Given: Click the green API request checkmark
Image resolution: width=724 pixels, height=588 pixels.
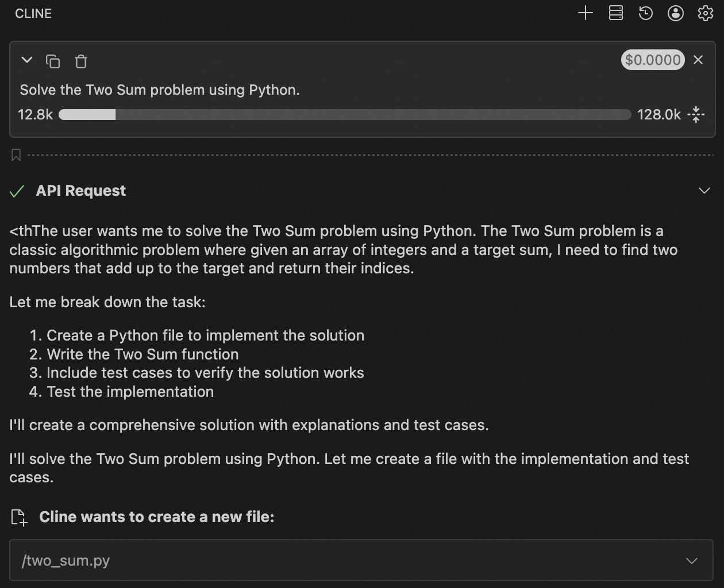Looking at the screenshot, I should coord(17,191).
